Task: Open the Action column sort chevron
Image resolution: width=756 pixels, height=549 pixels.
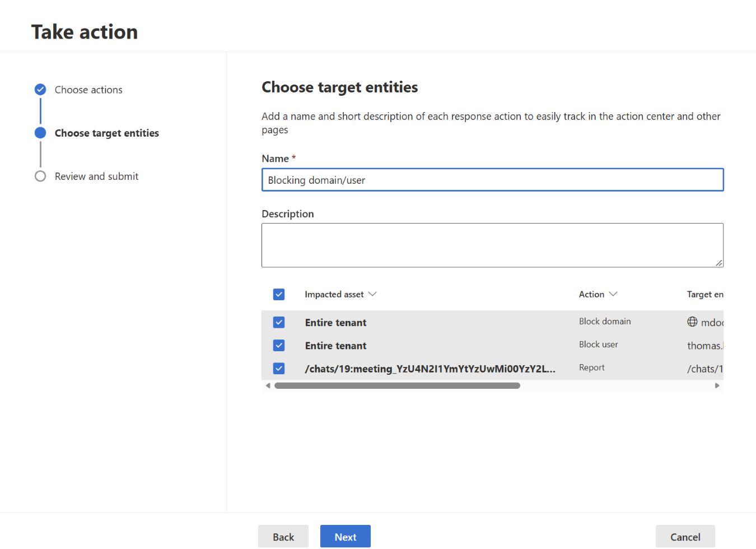Action: [x=613, y=294]
